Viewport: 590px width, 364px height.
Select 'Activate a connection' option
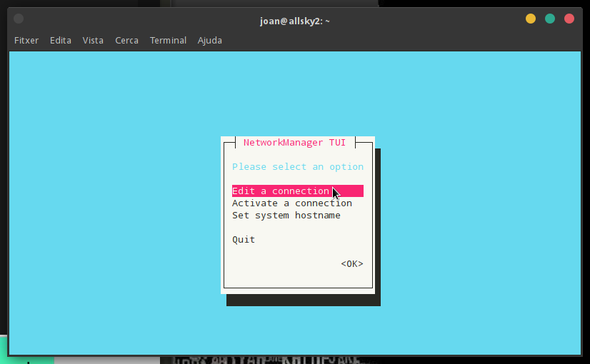[292, 203]
